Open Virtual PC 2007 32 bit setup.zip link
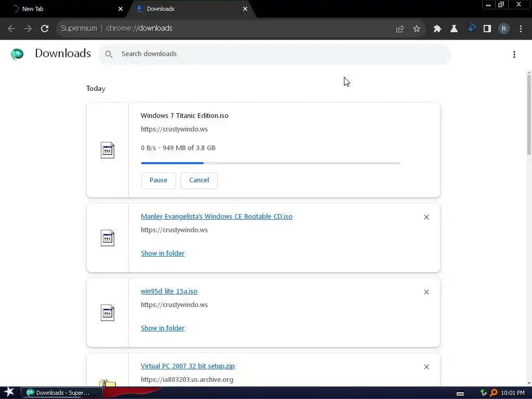 click(188, 366)
